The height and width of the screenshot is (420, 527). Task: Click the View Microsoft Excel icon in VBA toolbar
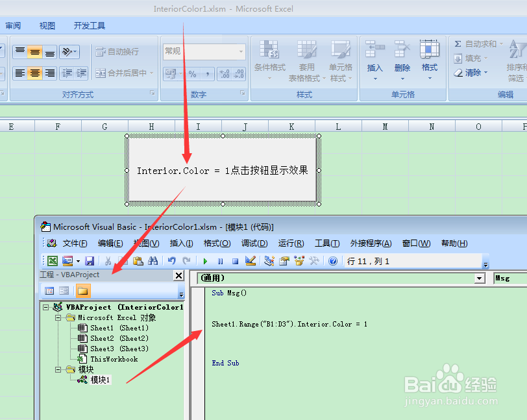click(53, 261)
